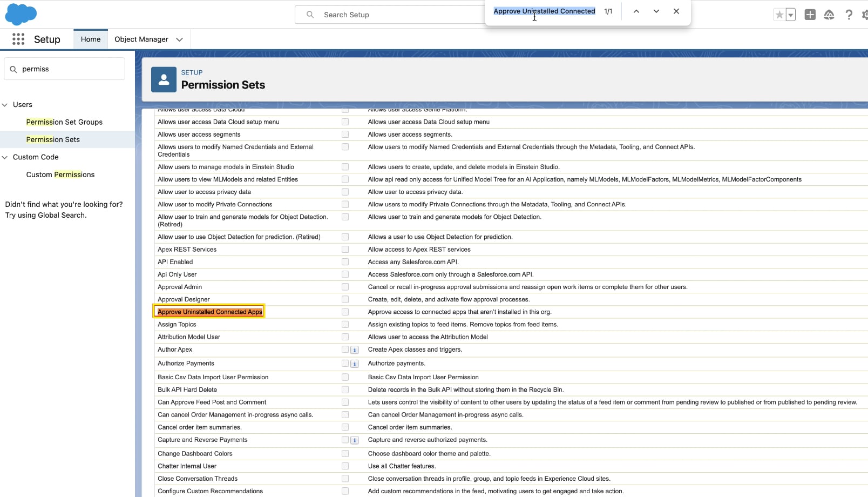Open the Object Manager tab
This screenshot has width=868, height=497.
[x=141, y=39]
